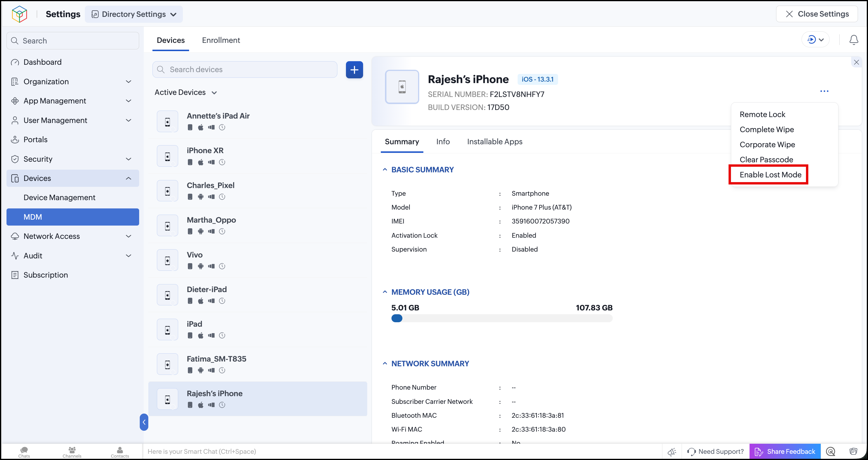
Task: Click the Search devices input field
Action: (x=245, y=69)
